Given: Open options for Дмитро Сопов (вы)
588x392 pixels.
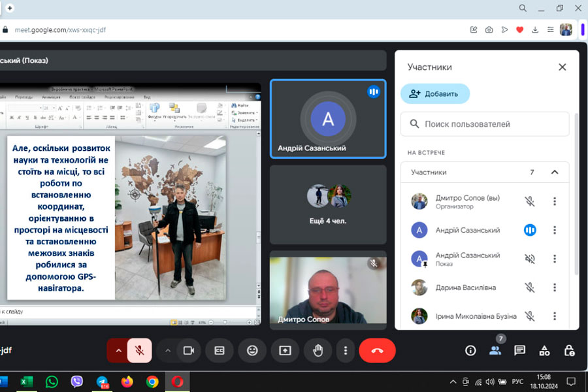Looking at the screenshot, I should tap(555, 201).
